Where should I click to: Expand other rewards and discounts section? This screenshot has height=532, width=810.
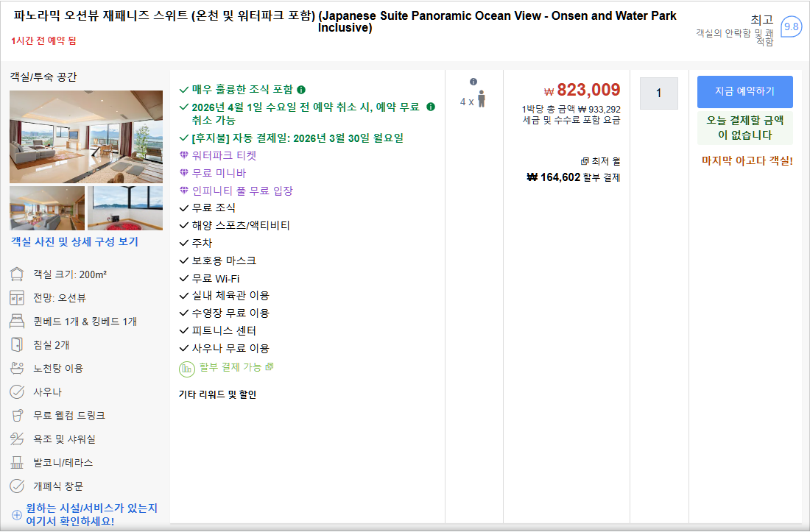(x=217, y=394)
